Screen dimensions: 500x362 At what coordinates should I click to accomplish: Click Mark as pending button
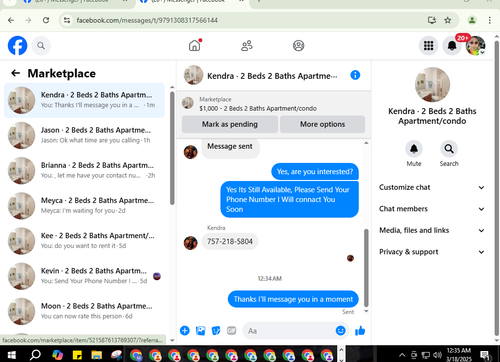click(230, 124)
